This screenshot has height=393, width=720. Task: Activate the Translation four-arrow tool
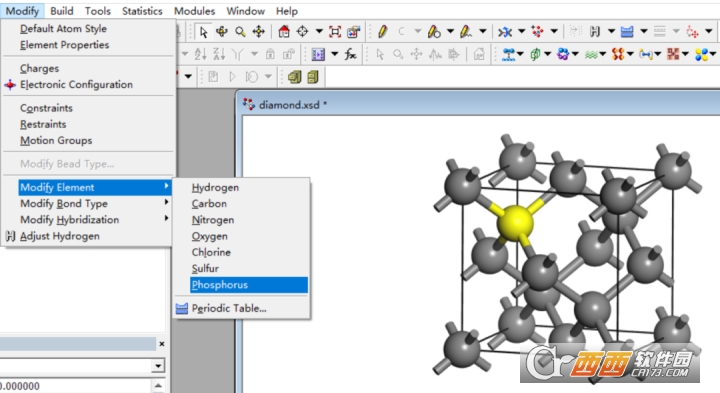coord(259,31)
